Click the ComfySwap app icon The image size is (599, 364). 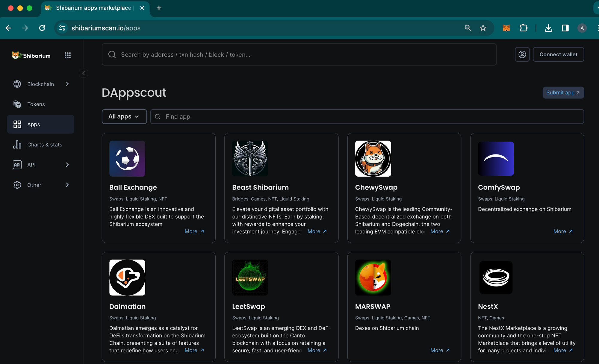pos(496,159)
